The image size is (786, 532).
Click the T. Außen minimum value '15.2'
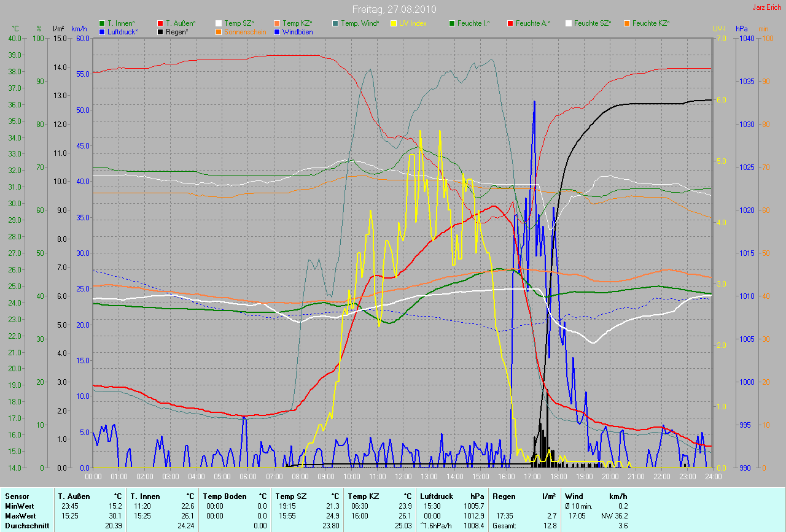point(115,506)
